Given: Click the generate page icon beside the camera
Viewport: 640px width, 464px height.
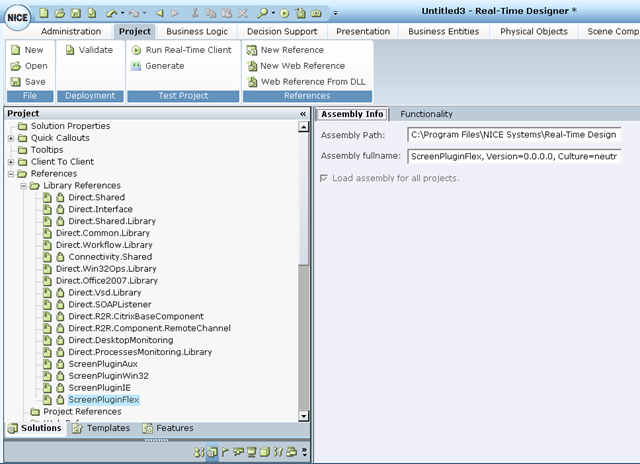Looking at the screenshot, I should click(301, 13).
